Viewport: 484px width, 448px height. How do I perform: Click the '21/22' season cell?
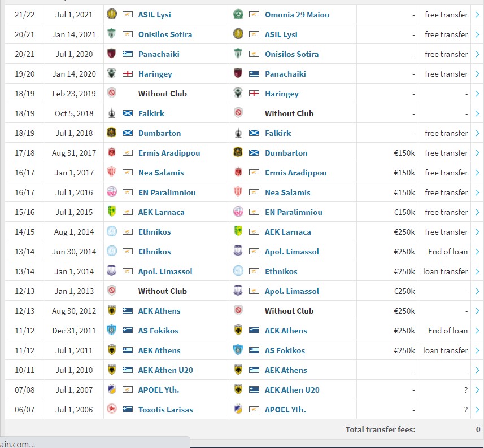[x=25, y=15]
